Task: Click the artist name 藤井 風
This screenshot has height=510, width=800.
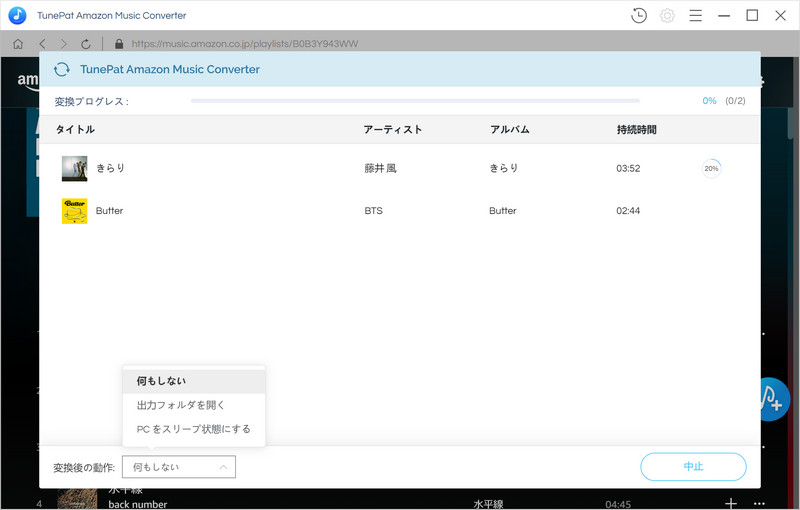Action: click(380, 168)
